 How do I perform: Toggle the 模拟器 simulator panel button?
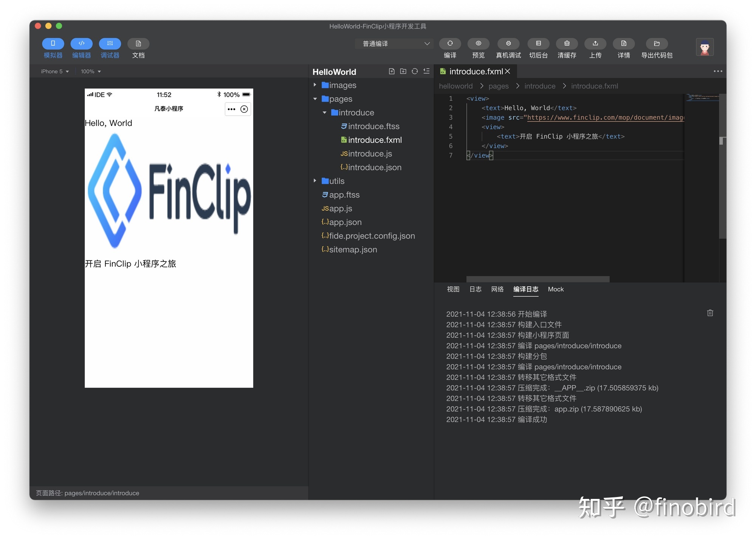(x=53, y=44)
